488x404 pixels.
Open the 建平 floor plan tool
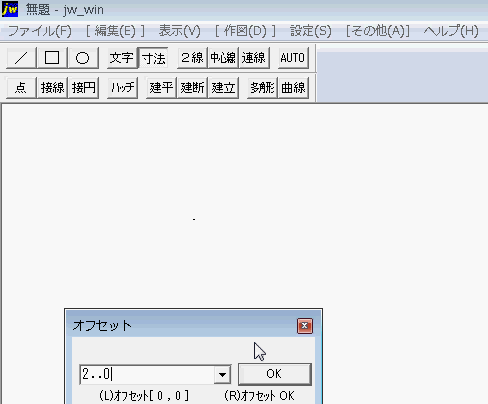[x=161, y=88]
